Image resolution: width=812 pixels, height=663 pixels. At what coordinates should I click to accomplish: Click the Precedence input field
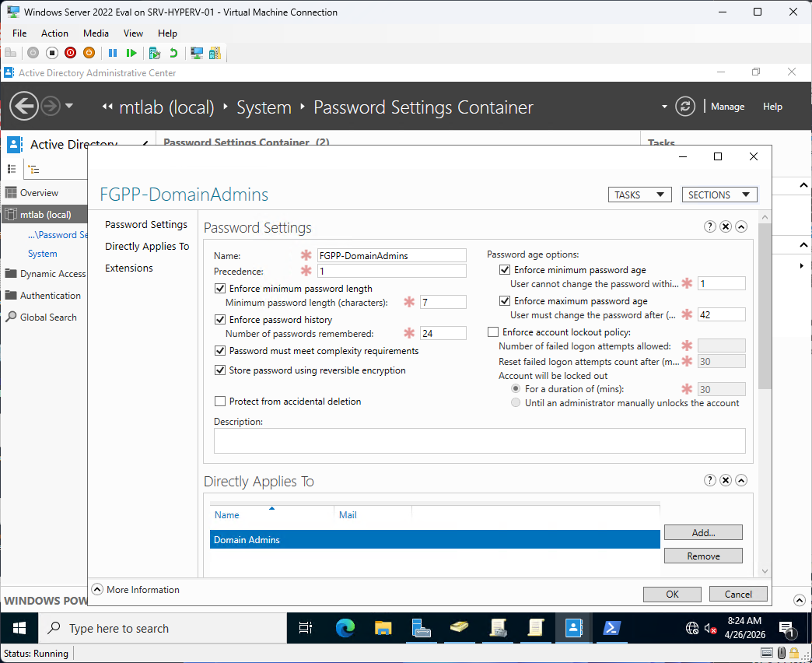tap(391, 271)
